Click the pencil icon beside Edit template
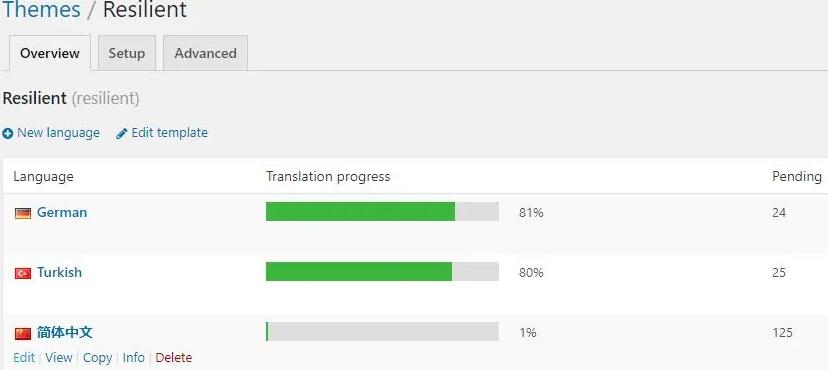Viewport: 828px width, 370px height. (x=121, y=134)
